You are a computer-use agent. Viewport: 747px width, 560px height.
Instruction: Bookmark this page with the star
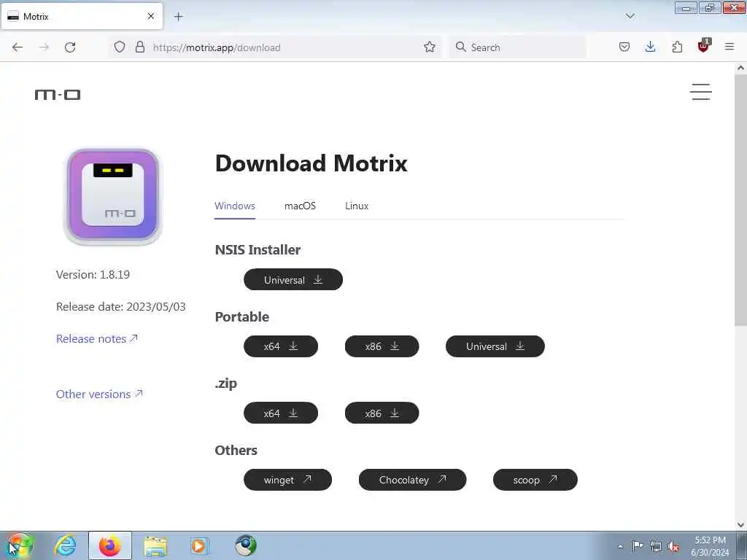click(x=429, y=47)
